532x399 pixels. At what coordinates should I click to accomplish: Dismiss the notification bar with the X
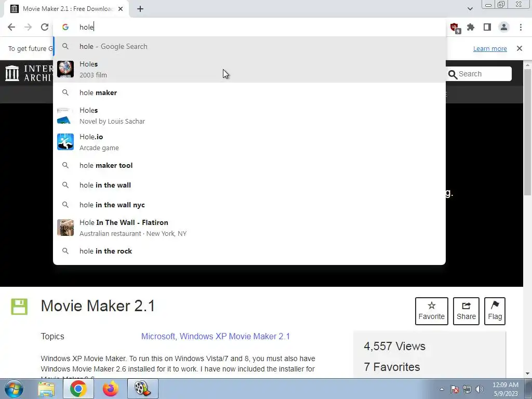tap(519, 48)
